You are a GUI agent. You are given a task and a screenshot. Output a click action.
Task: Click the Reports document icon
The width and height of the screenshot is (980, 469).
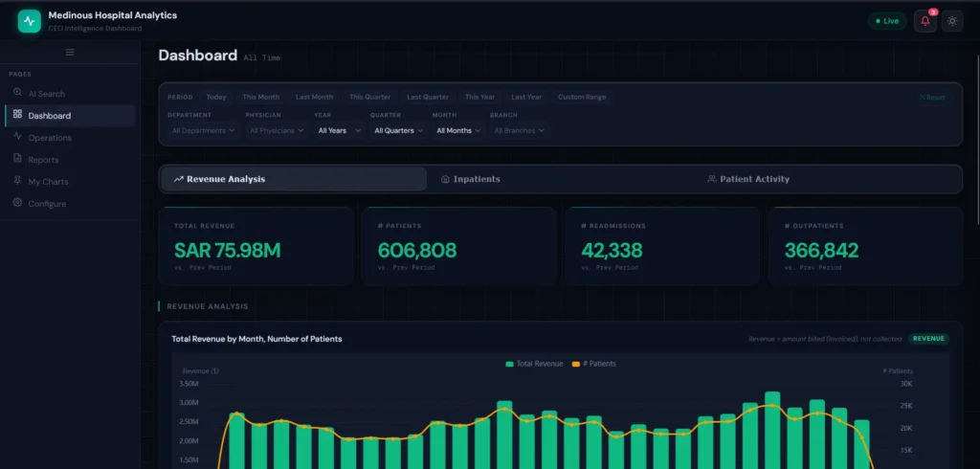pyautogui.click(x=17, y=159)
